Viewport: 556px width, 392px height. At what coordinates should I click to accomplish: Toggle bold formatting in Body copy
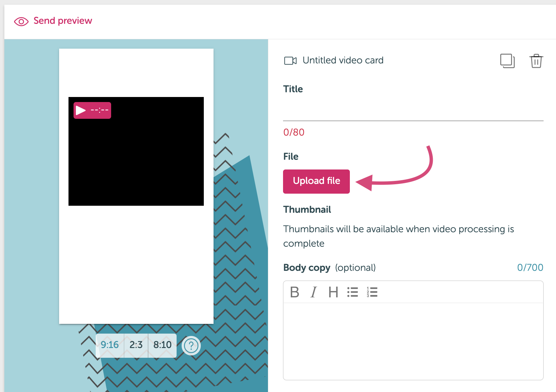click(294, 292)
